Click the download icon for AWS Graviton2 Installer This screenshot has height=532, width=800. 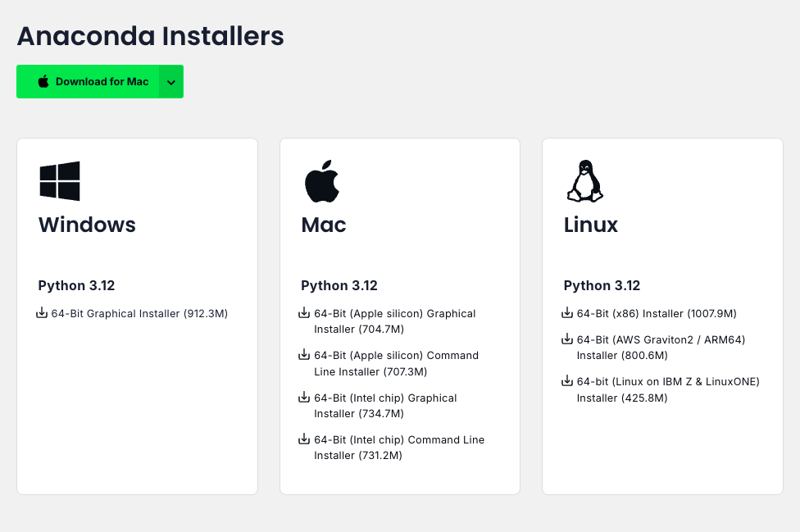(x=567, y=339)
